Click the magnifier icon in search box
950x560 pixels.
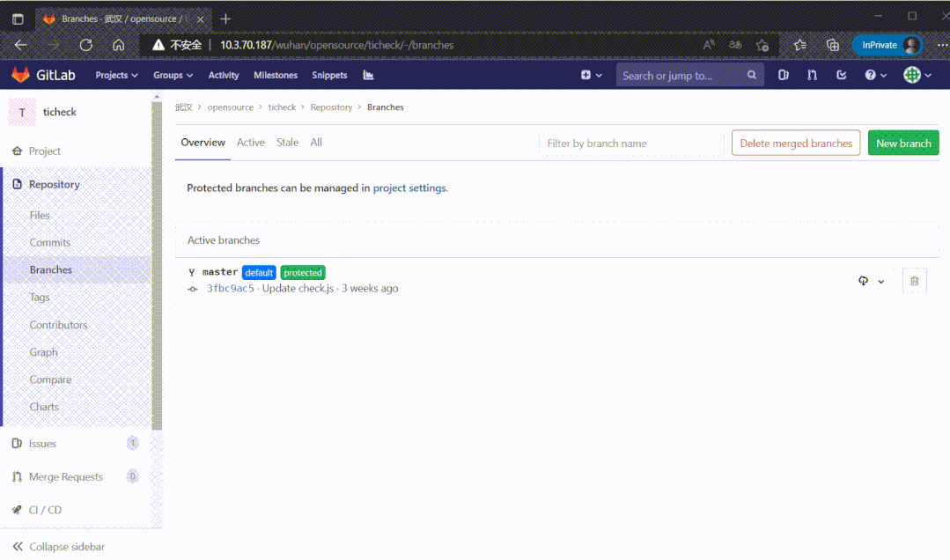[x=751, y=76]
